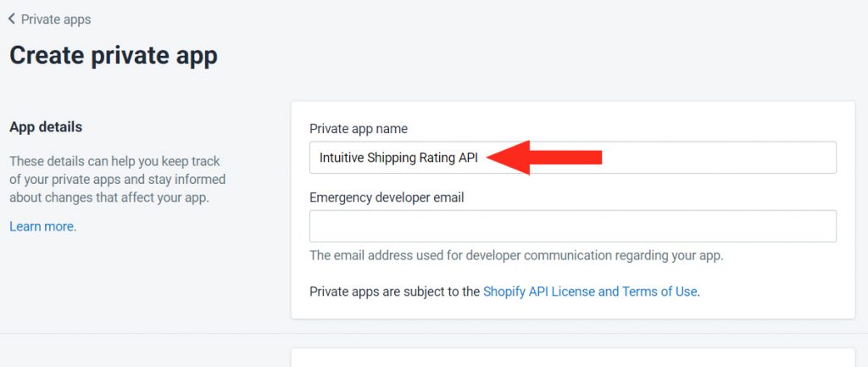Click the Private app name label

point(359,129)
